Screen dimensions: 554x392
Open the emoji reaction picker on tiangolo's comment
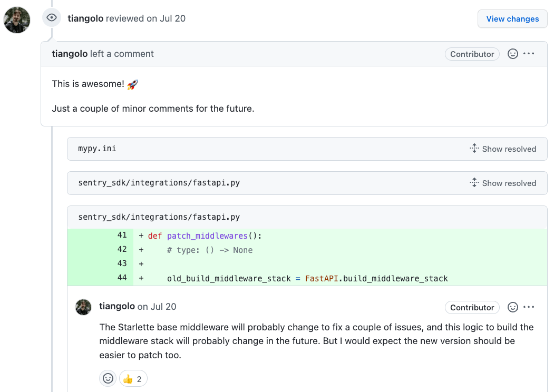pos(513,53)
